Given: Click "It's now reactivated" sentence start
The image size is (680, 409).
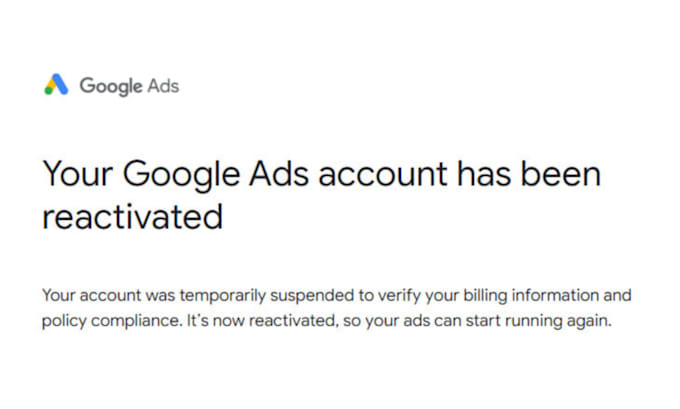Looking at the screenshot, I should (x=262, y=321).
